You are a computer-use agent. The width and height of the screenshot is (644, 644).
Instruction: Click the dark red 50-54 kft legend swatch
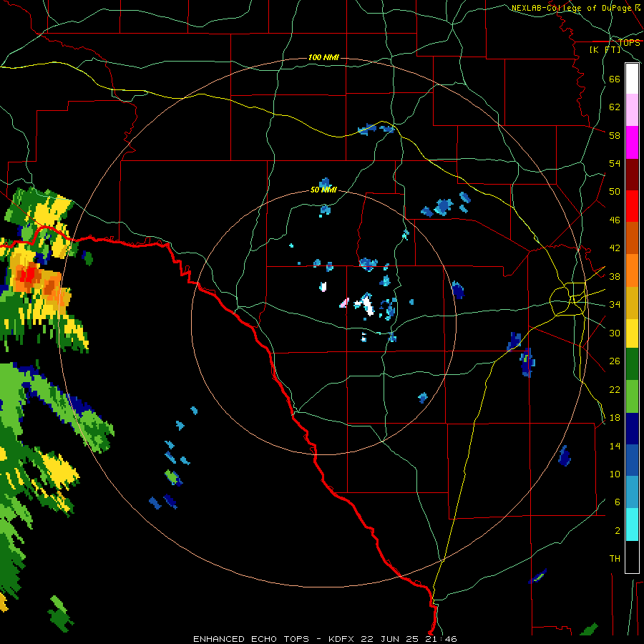coord(632,175)
